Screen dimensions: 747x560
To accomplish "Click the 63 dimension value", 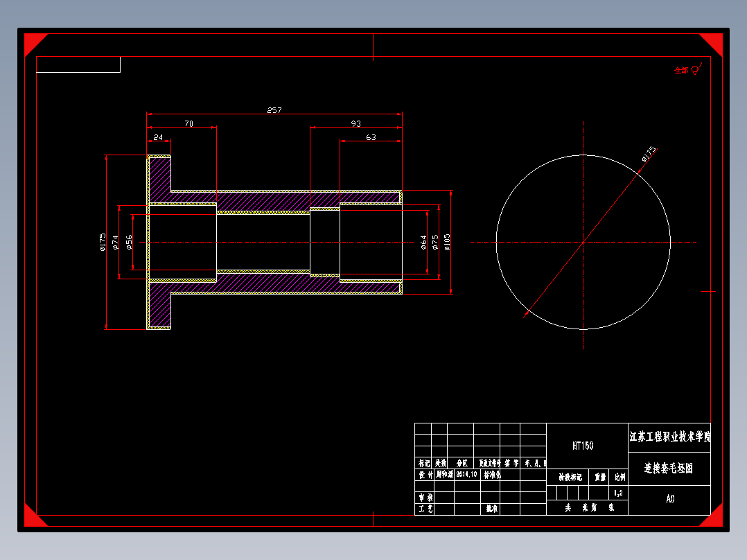I will (371, 137).
